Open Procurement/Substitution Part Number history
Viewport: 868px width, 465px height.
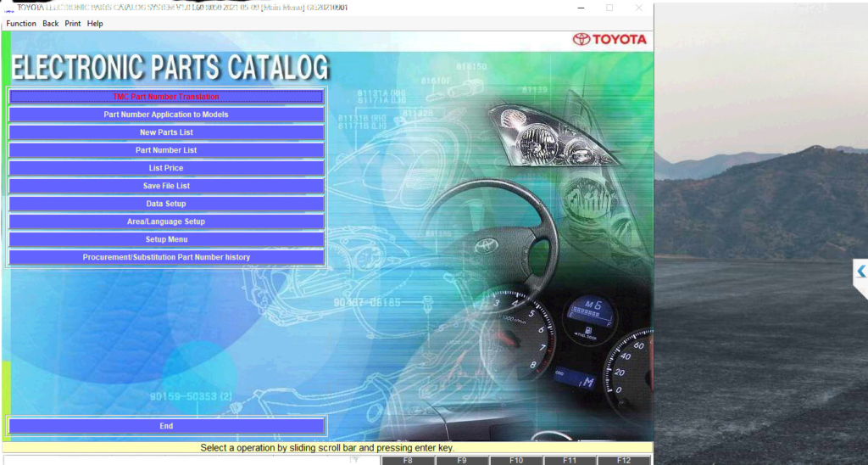166,257
